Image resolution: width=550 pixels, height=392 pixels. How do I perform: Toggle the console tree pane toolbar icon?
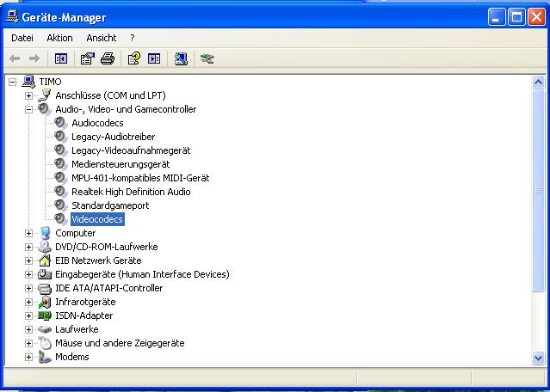61,58
